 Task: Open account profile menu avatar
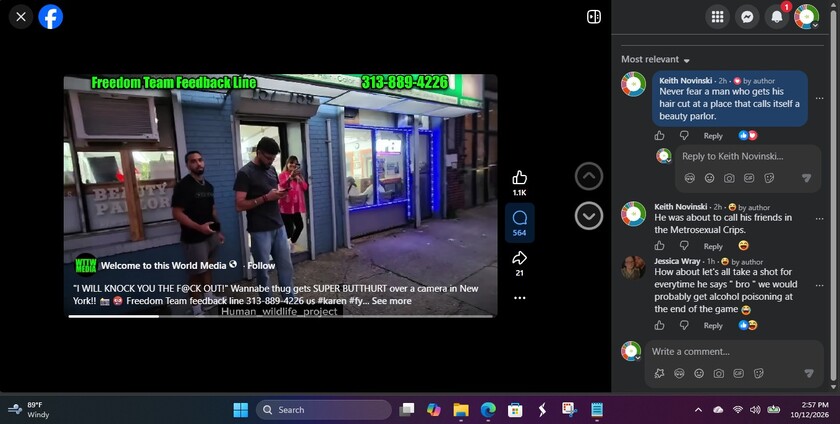(806, 17)
